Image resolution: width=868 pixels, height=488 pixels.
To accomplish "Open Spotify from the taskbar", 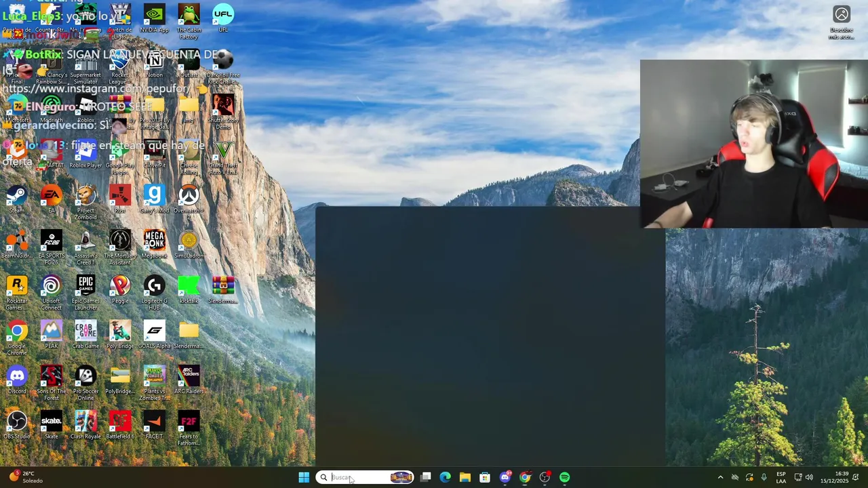I will (565, 477).
